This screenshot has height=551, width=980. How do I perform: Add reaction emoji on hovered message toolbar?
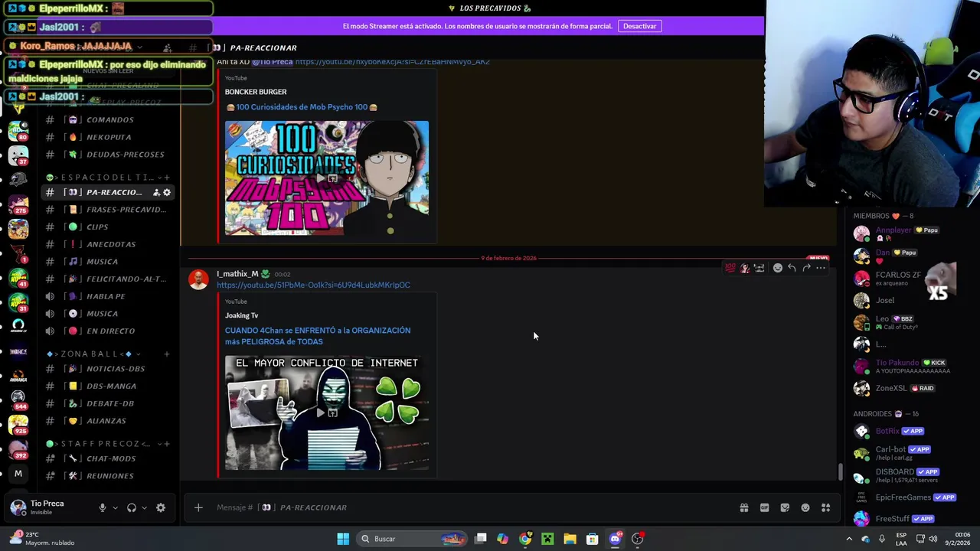[777, 268]
